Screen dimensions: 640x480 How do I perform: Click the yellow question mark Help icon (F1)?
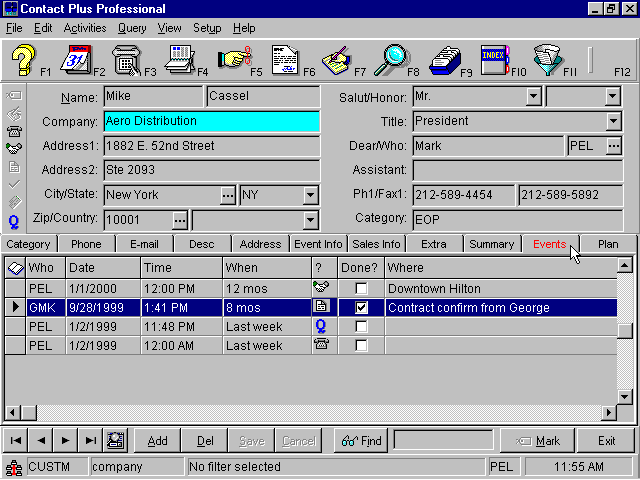pyautogui.click(x=24, y=60)
